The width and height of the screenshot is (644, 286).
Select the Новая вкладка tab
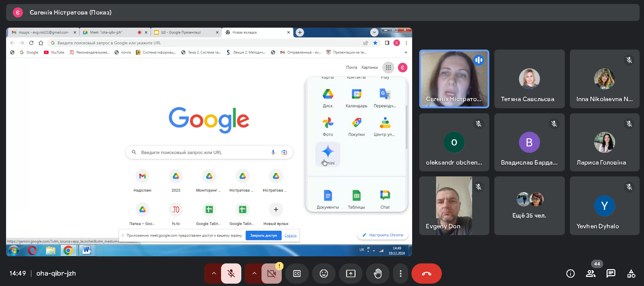coord(257,32)
